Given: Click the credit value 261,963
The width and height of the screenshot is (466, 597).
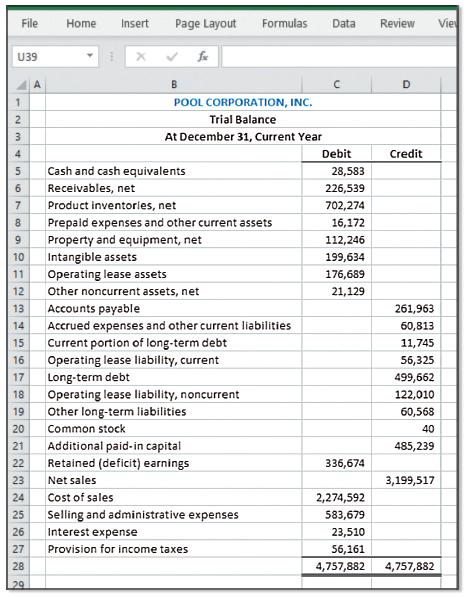Looking at the screenshot, I should 414,308.
